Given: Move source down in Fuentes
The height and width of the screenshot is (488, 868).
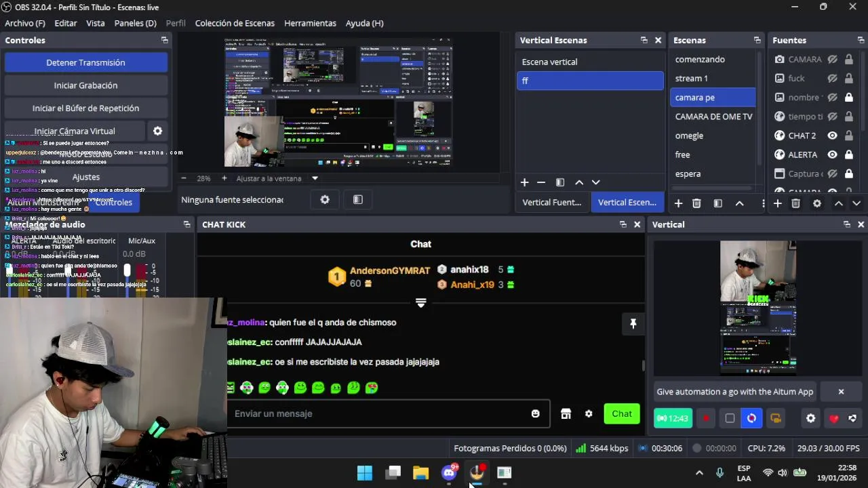Looking at the screenshot, I should pos(856,203).
